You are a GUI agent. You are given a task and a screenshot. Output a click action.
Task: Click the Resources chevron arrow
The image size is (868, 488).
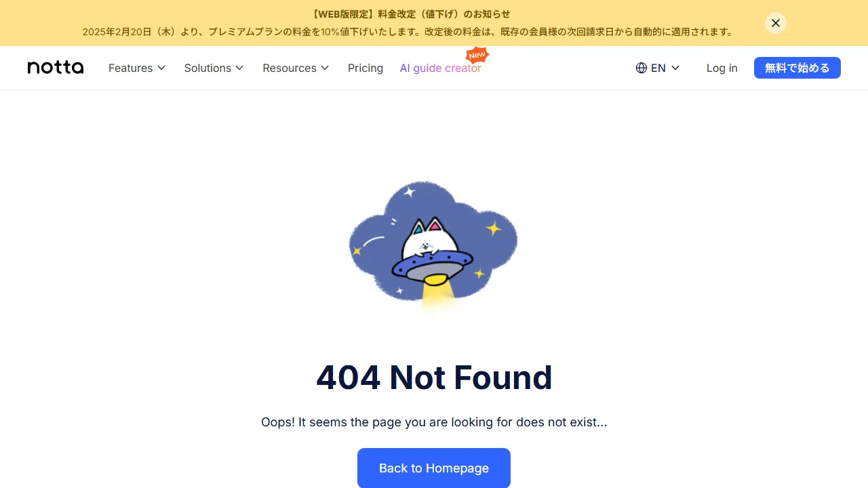click(x=325, y=68)
